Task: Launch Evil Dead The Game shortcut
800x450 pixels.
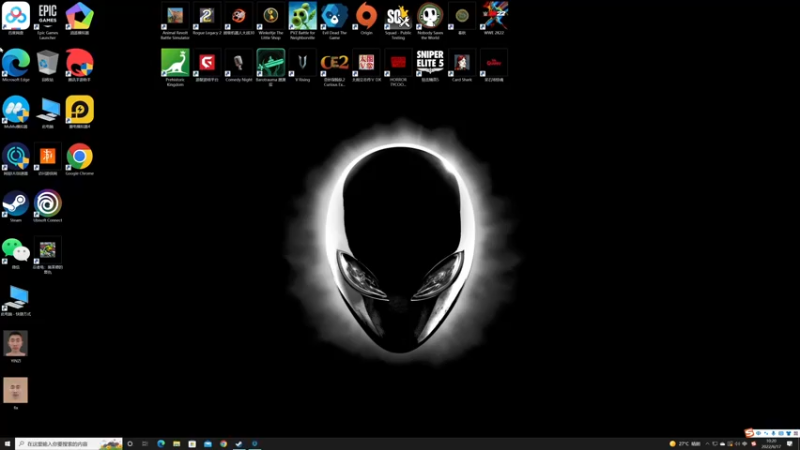Action: coord(334,20)
